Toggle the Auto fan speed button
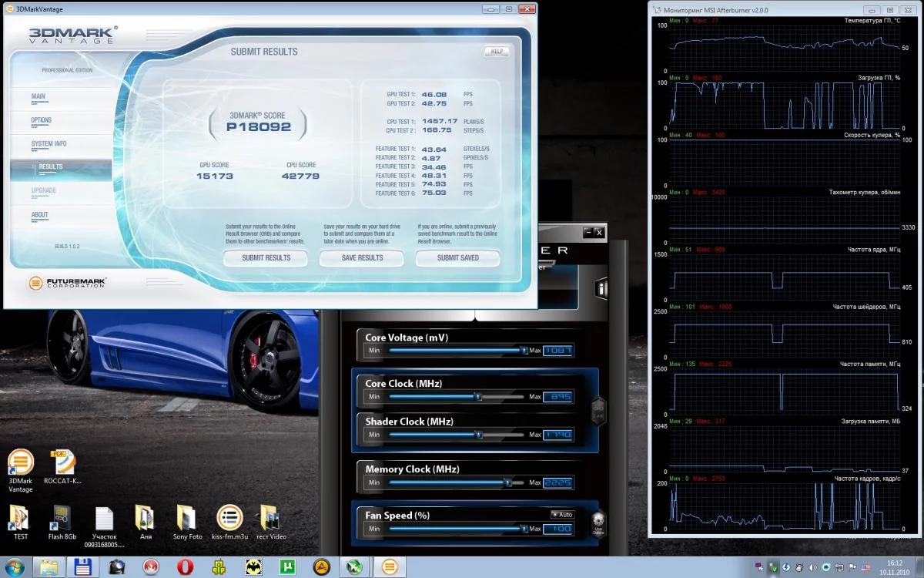The width and height of the screenshot is (924, 578). [561, 514]
